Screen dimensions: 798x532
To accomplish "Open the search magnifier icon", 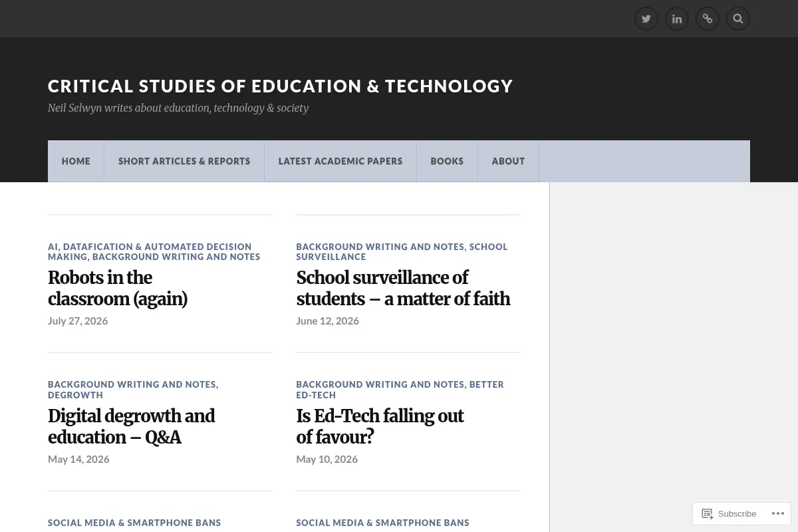I will tap(738, 19).
